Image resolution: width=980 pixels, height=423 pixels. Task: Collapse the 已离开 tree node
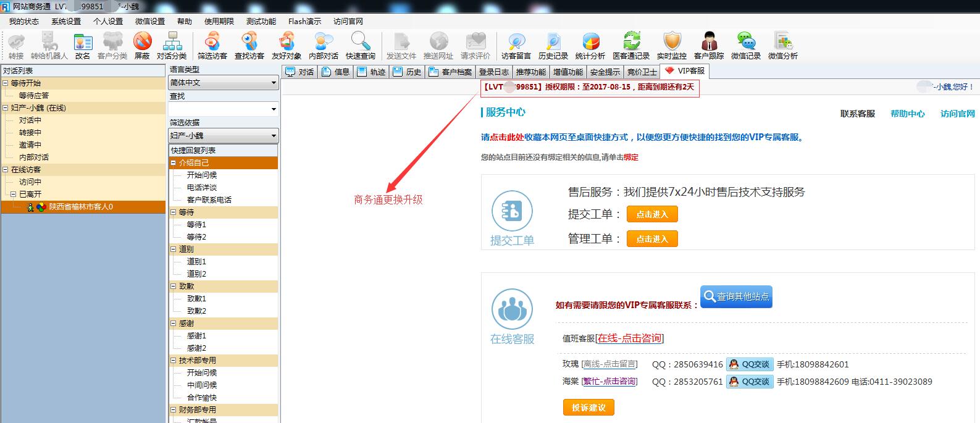[x=14, y=194]
